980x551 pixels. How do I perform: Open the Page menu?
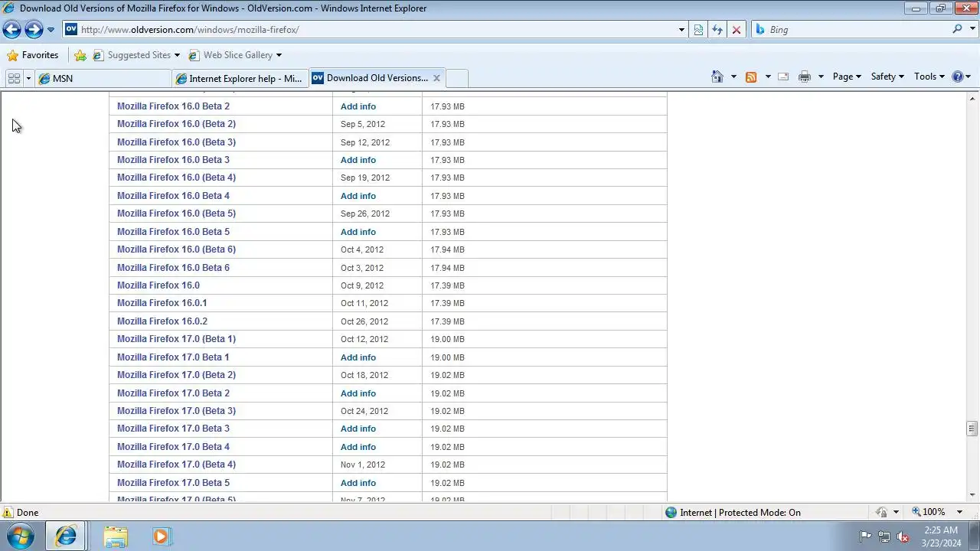click(x=847, y=77)
